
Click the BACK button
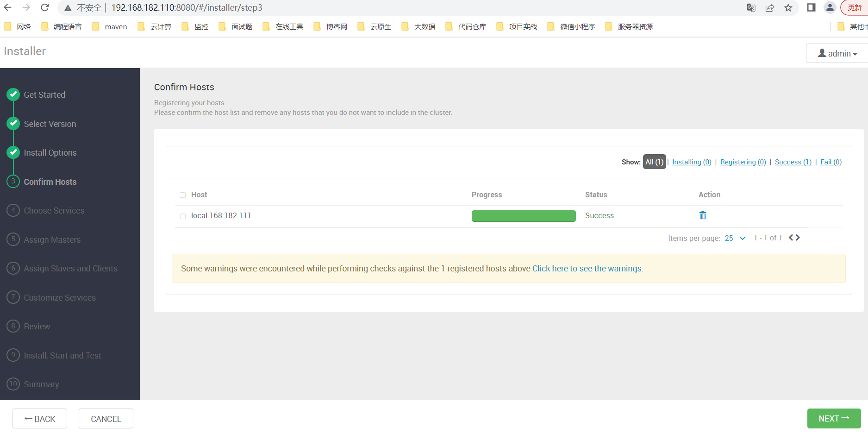point(40,419)
